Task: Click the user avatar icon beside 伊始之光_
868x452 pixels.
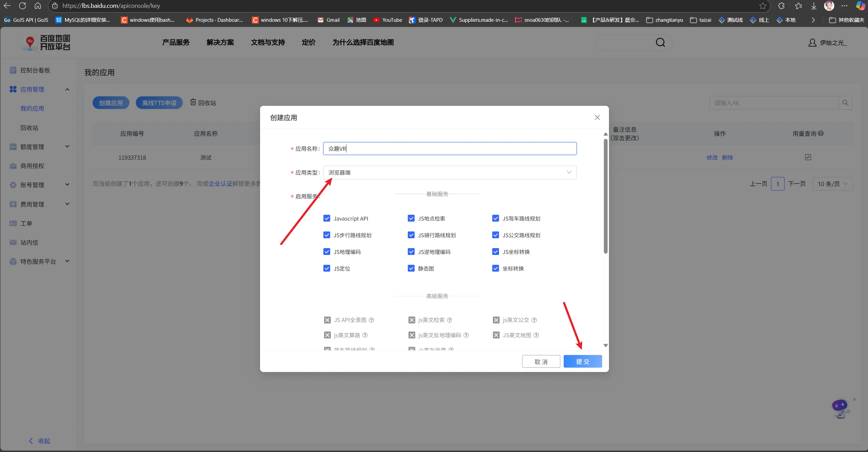Action: (813, 43)
